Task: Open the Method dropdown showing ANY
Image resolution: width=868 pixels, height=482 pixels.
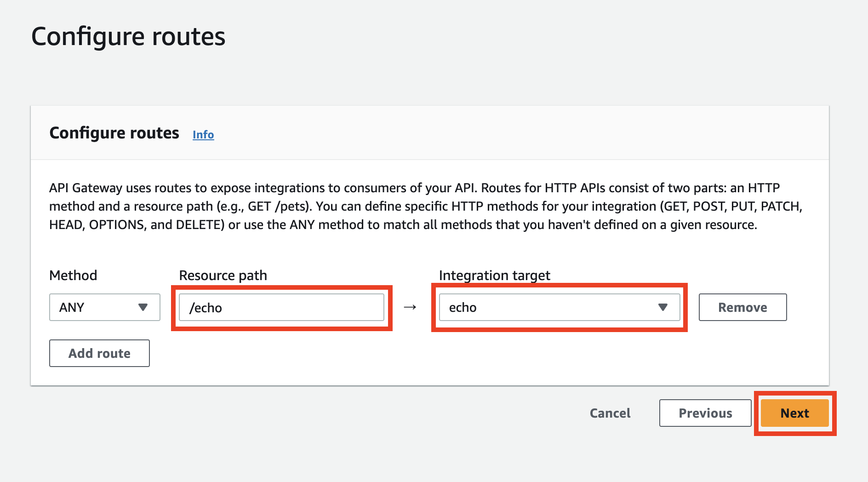Action: tap(104, 307)
